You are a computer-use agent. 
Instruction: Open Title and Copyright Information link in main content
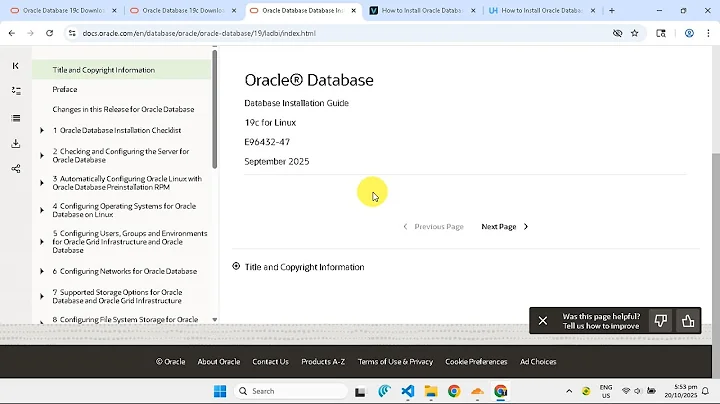click(x=304, y=267)
